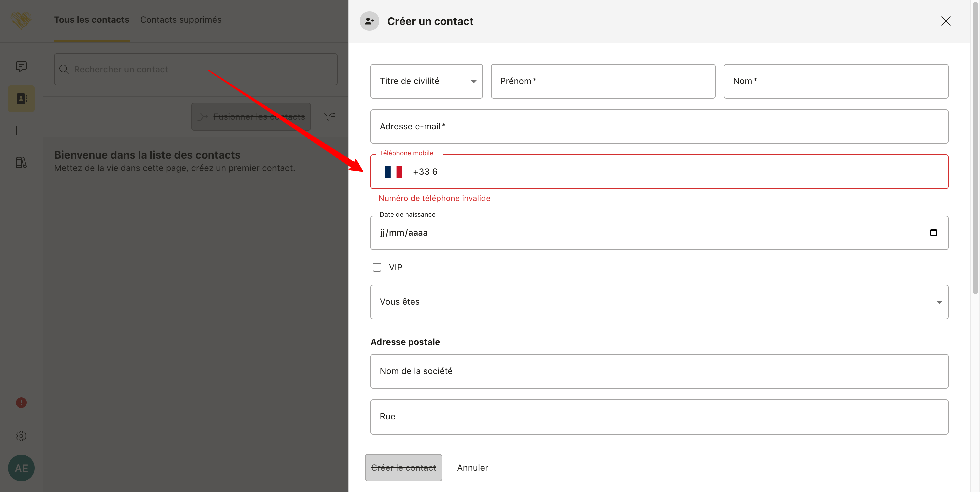Click the 'Adresse postale' section heading
The image size is (980, 492).
[x=405, y=342]
